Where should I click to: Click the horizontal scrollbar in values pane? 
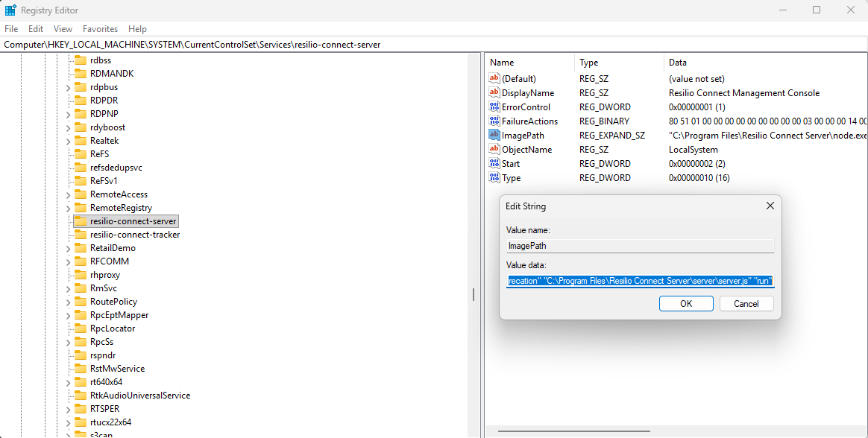tap(573, 431)
